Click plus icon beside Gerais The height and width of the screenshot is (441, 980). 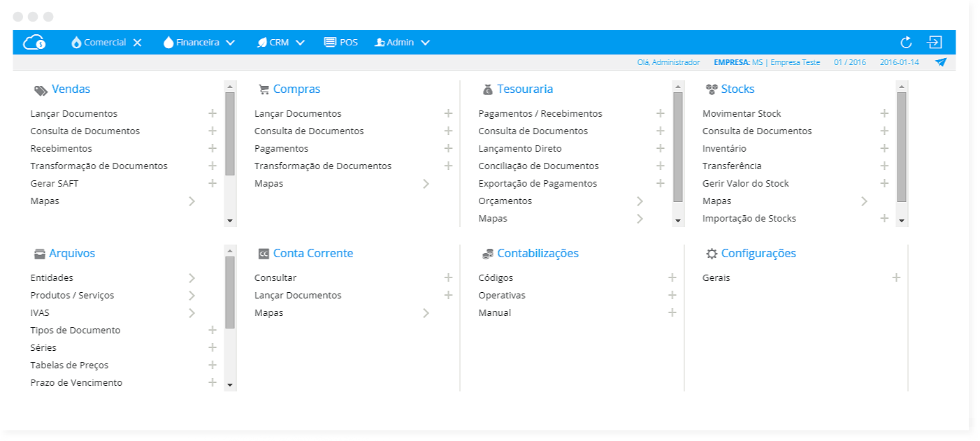(896, 277)
